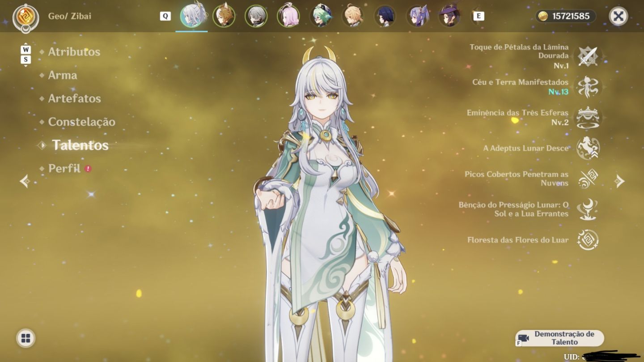The height and width of the screenshot is (362, 644).
Task: Switch to the dark blue-haired character portrait
Action: pyautogui.click(x=385, y=16)
